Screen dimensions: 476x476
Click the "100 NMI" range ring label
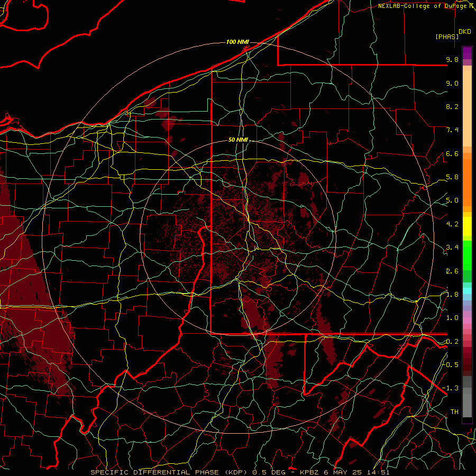tap(237, 42)
